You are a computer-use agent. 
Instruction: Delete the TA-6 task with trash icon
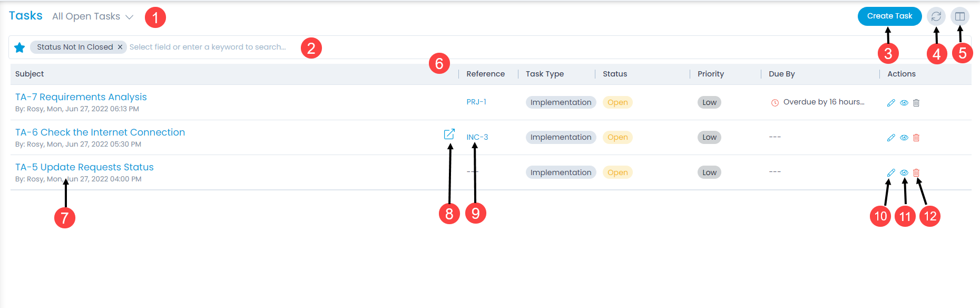[x=916, y=138]
